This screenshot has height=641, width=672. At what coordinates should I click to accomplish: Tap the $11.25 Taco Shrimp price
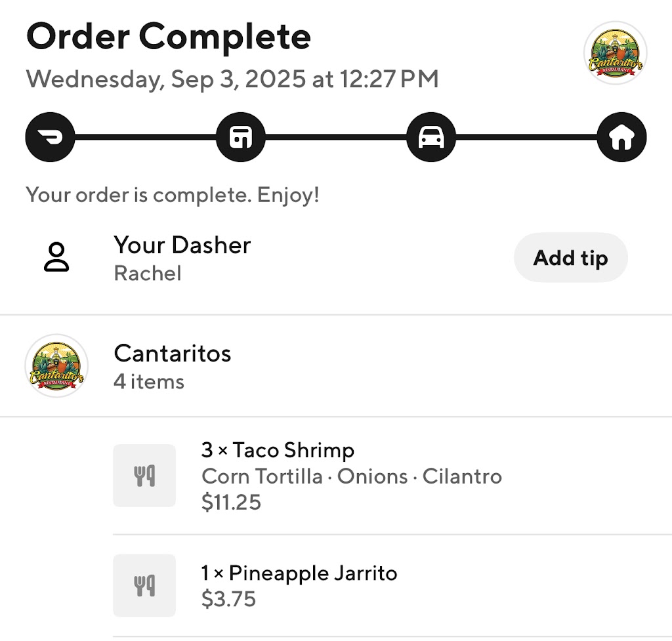pyautogui.click(x=231, y=503)
